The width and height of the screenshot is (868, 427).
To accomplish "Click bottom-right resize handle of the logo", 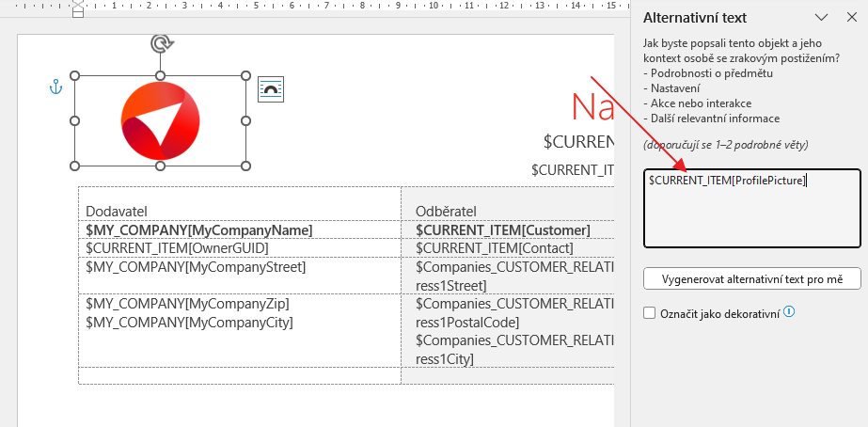I will 246,166.
